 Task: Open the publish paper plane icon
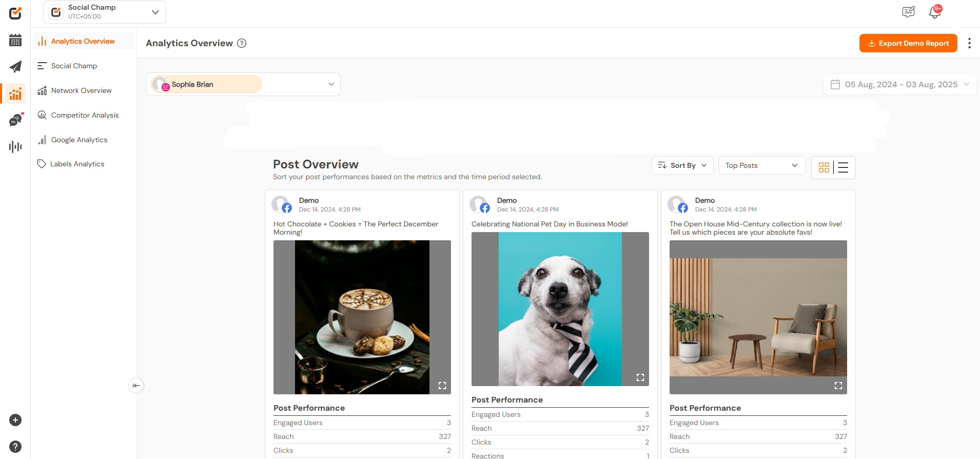point(15,67)
